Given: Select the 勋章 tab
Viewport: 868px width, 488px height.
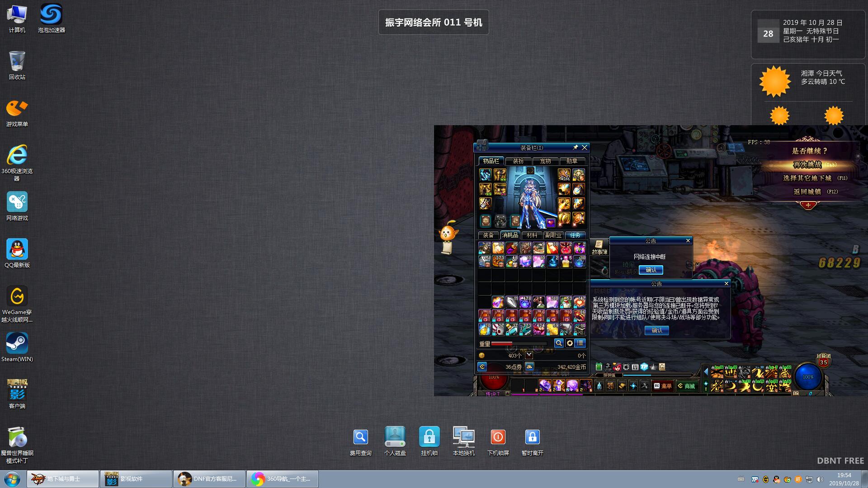Looking at the screenshot, I should click(x=572, y=161).
